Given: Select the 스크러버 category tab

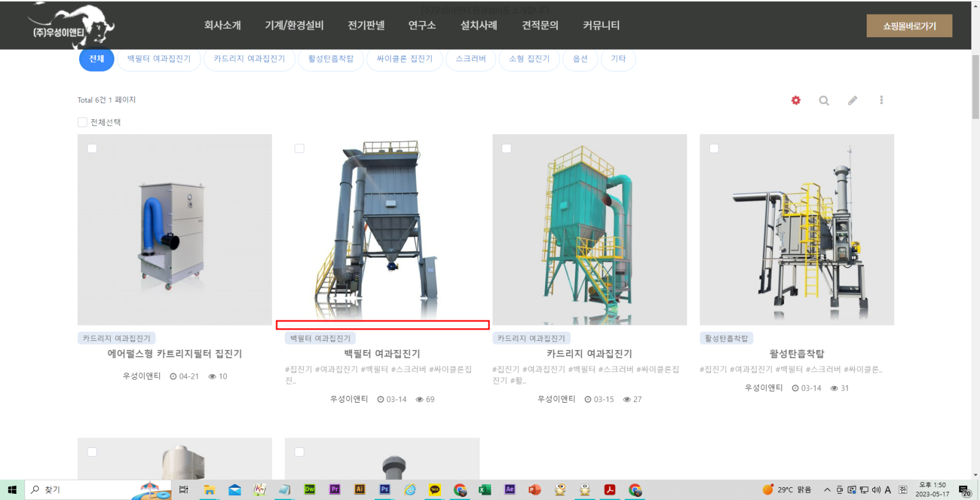Looking at the screenshot, I should click(471, 59).
